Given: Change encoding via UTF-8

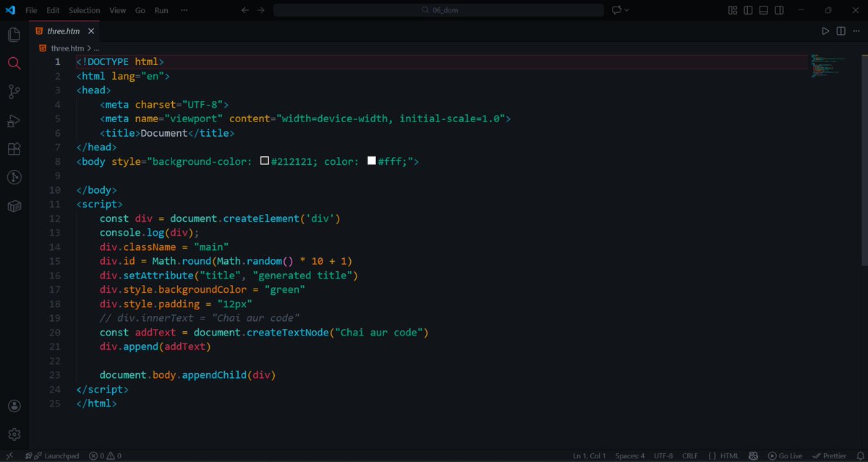Looking at the screenshot, I should point(663,456).
